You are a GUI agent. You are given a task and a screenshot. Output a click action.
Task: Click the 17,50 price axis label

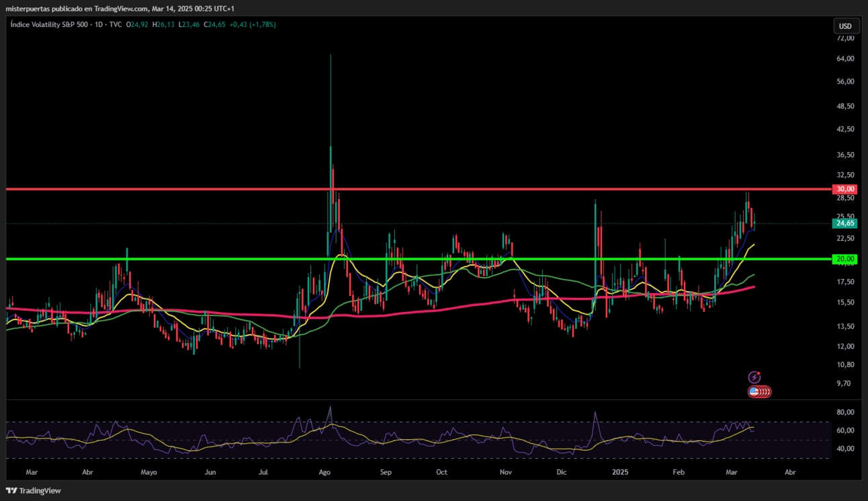[844, 281]
